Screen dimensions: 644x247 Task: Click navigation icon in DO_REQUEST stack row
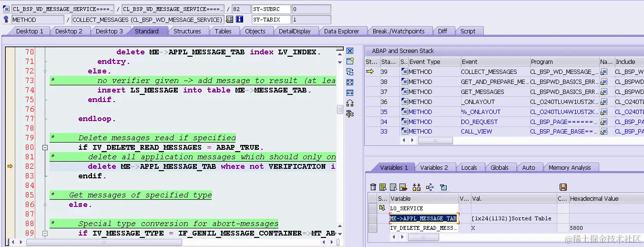(x=604, y=122)
